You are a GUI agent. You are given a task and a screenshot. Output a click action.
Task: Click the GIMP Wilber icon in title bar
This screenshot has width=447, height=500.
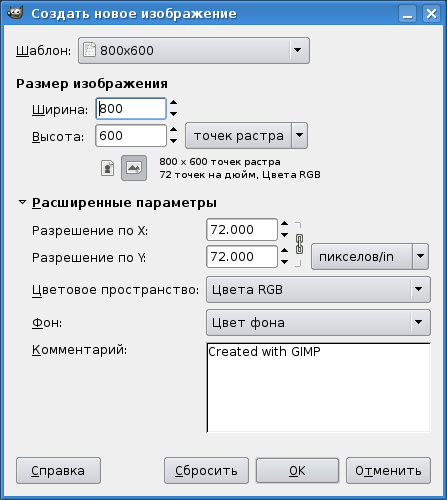[15, 13]
